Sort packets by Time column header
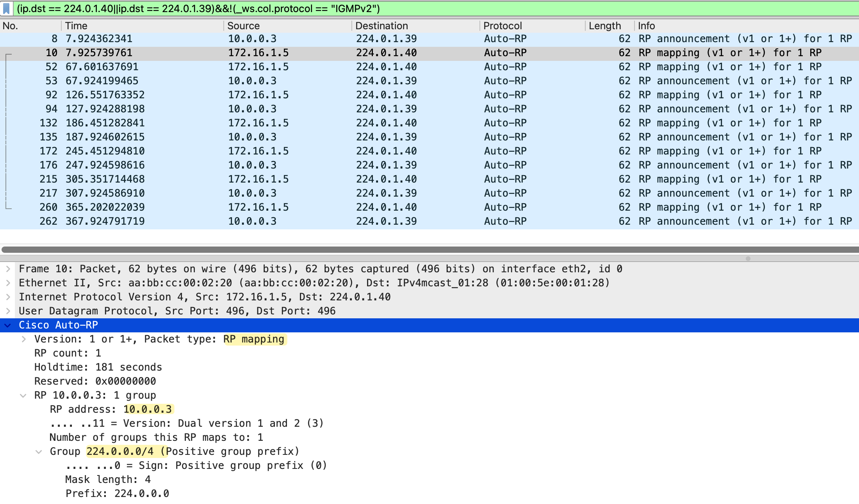The image size is (859, 504). [x=77, y=26]
